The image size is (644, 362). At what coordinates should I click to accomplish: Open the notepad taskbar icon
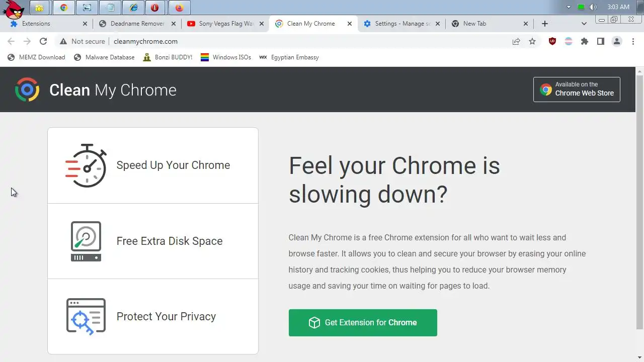(110, 8)
